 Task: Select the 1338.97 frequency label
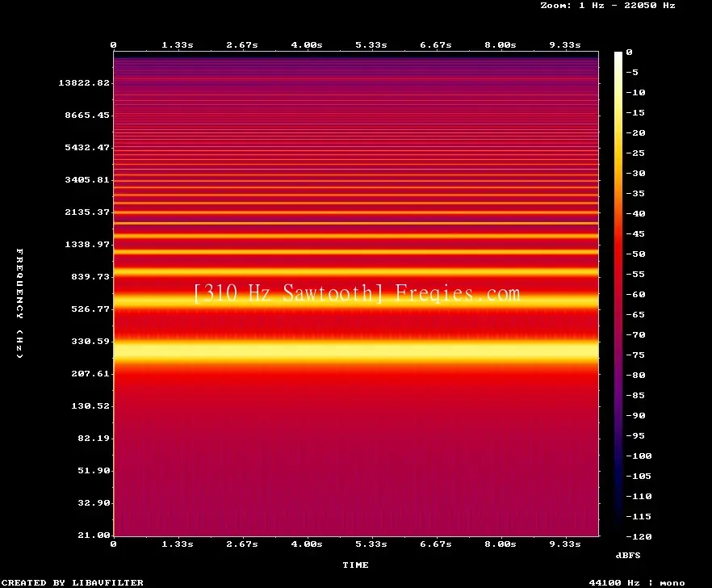[x=87, y=244]
